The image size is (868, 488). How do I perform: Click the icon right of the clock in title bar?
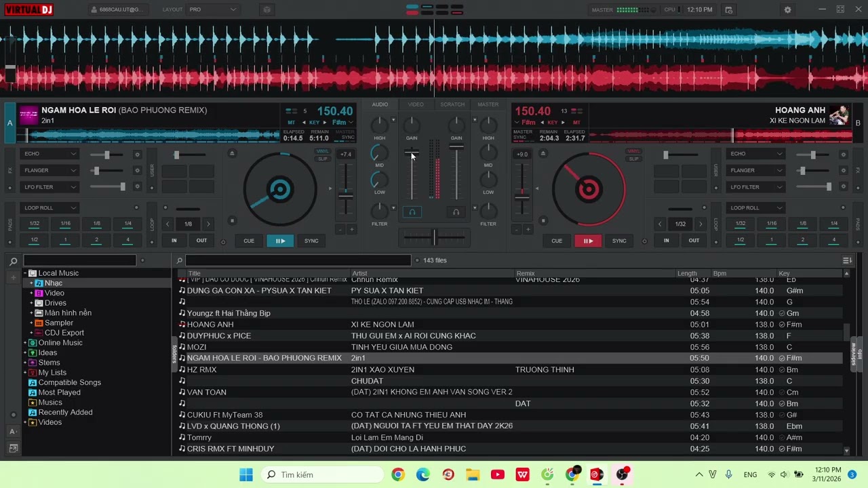click(728, 9)
